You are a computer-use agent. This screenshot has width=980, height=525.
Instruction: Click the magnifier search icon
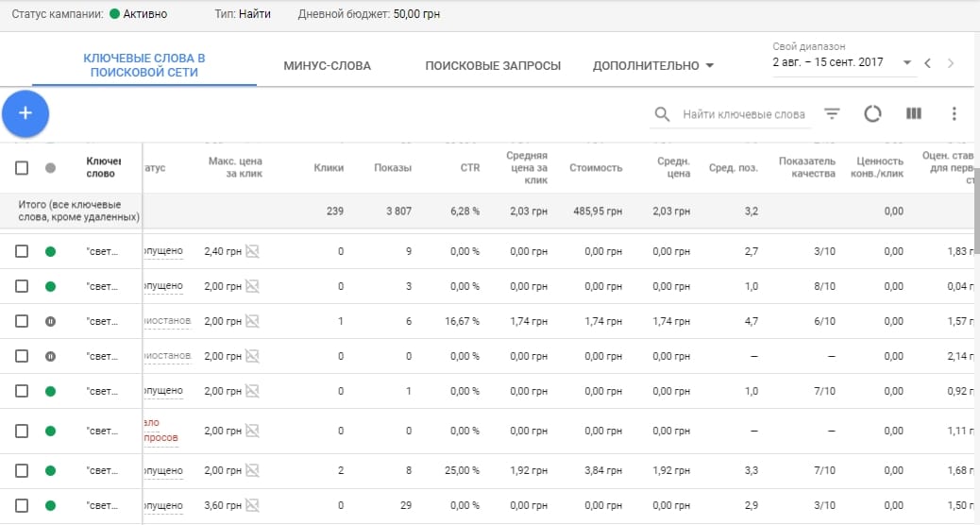pyautogui.click(x=662, y=114)
